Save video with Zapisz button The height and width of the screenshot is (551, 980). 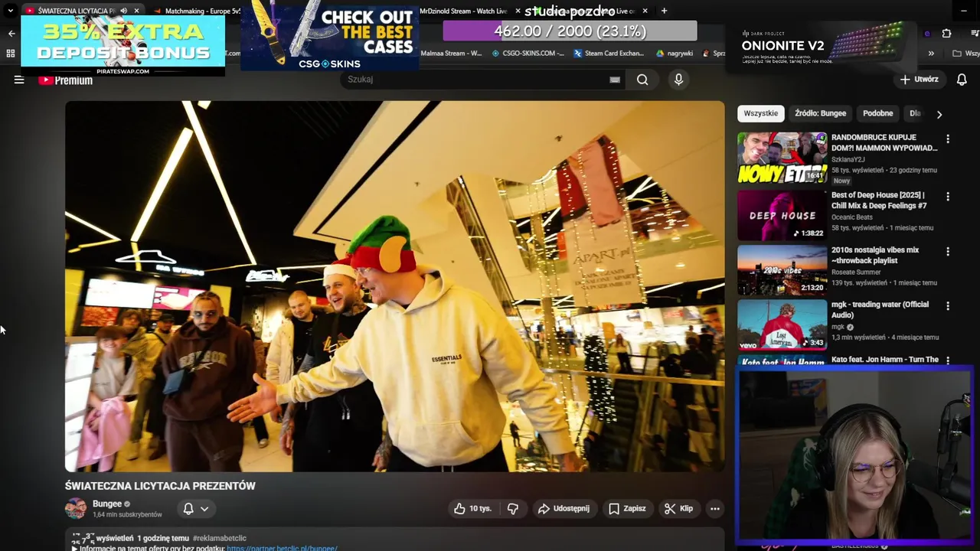(627, 509)
